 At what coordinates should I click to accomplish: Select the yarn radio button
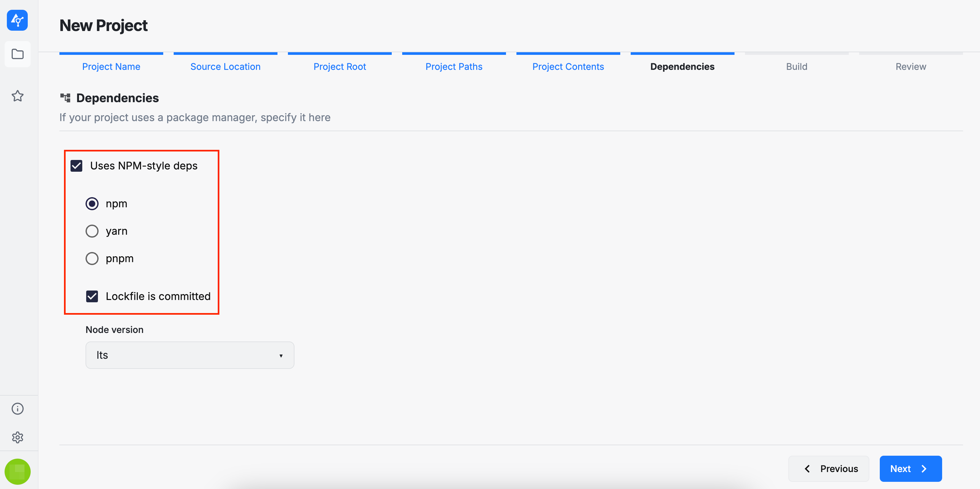coord(92,231)
